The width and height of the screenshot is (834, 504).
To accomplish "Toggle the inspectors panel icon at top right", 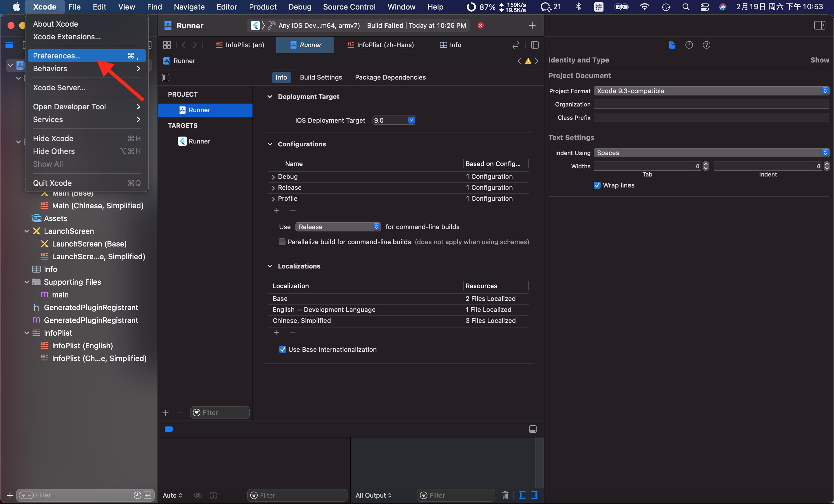I will coord(820,25).
